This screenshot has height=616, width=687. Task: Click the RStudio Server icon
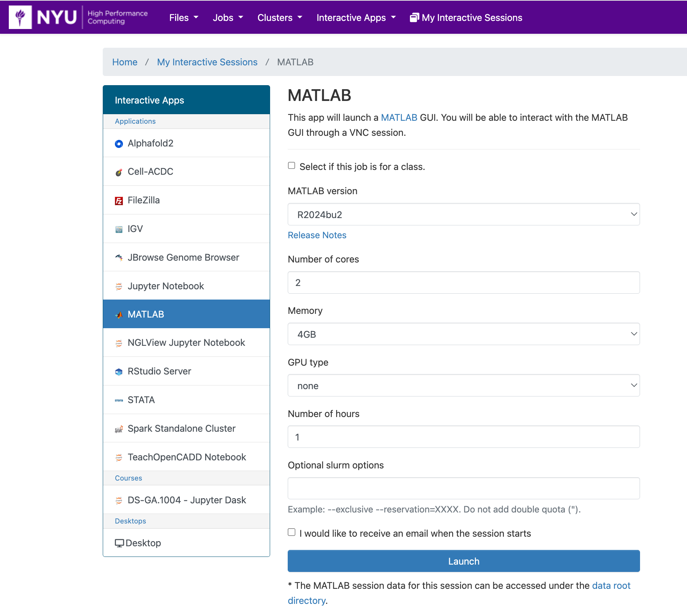tap(119, 372)
